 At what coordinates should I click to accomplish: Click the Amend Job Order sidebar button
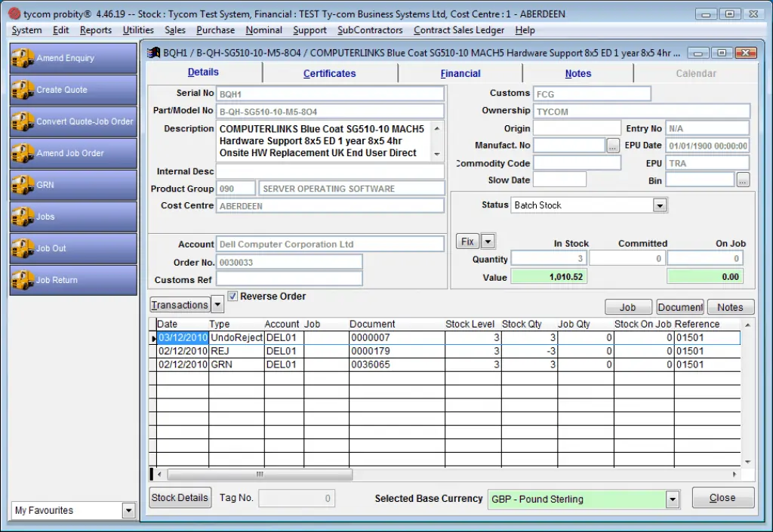pyautogui.click(x=73, y=153)
